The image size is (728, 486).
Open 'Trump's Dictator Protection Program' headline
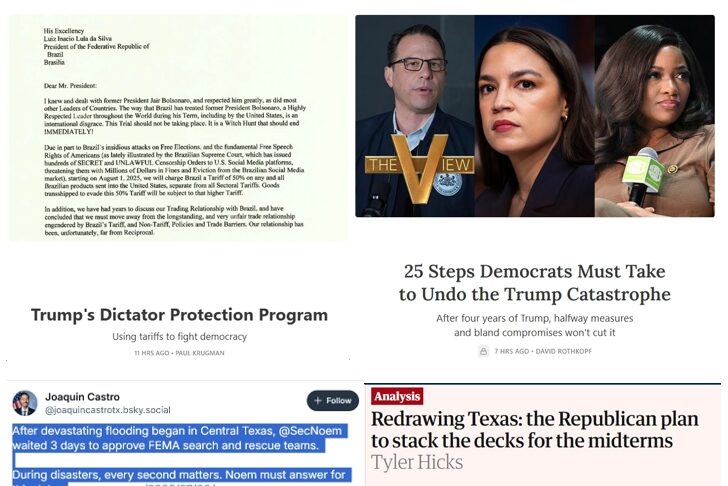click(179, 315)
